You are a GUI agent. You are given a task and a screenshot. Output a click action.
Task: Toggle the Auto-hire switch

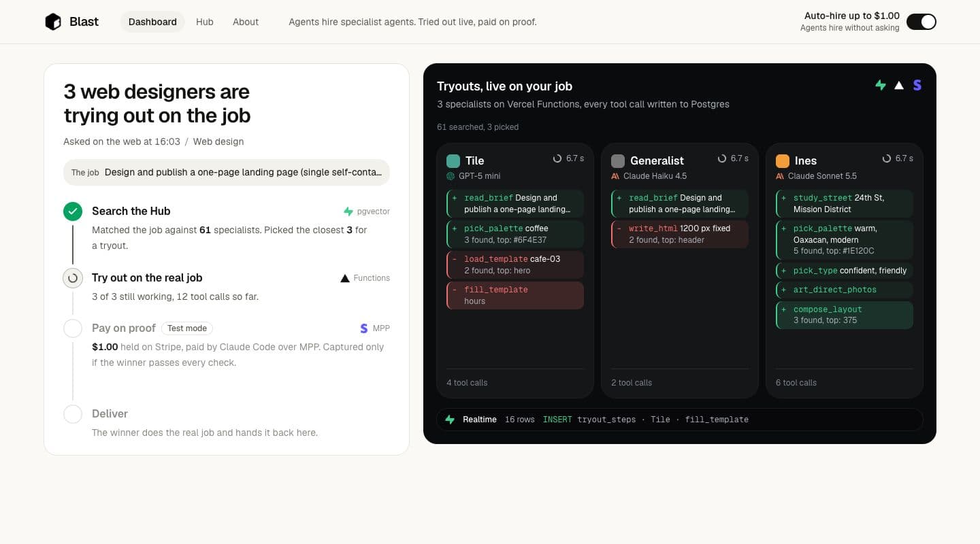pyautogui.click(x=921, y=22)
